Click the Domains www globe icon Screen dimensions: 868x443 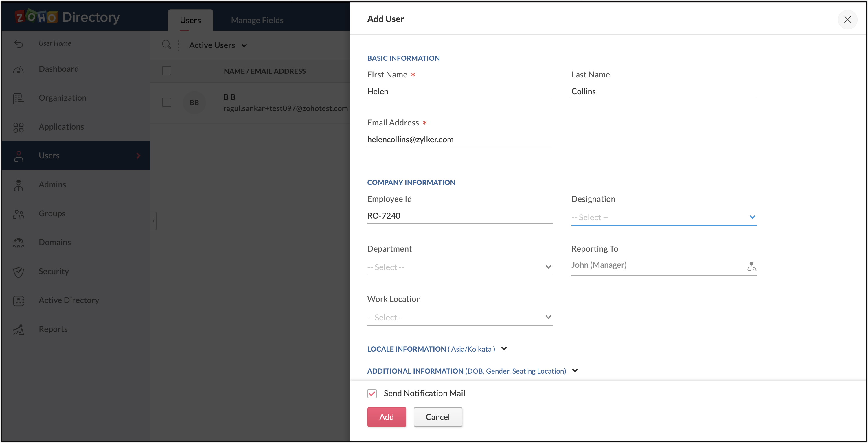pos(19,243)
